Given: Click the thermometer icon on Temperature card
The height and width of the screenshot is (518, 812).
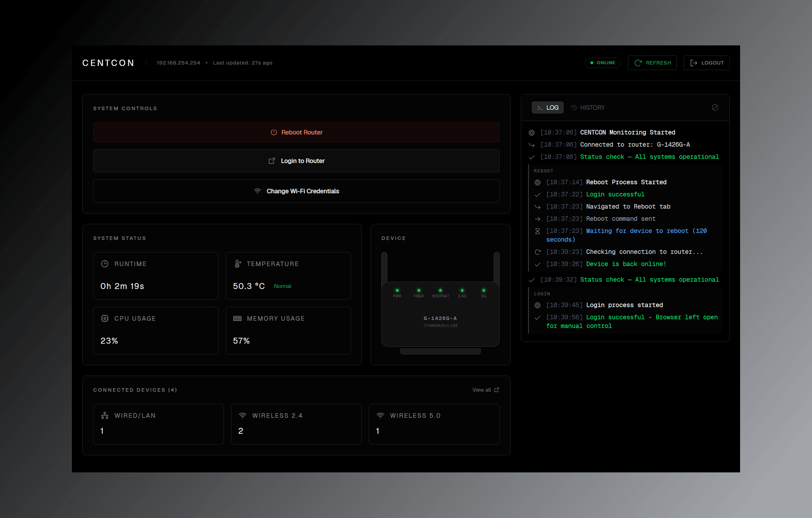Looking at the screenshot, I should point(238,264).
